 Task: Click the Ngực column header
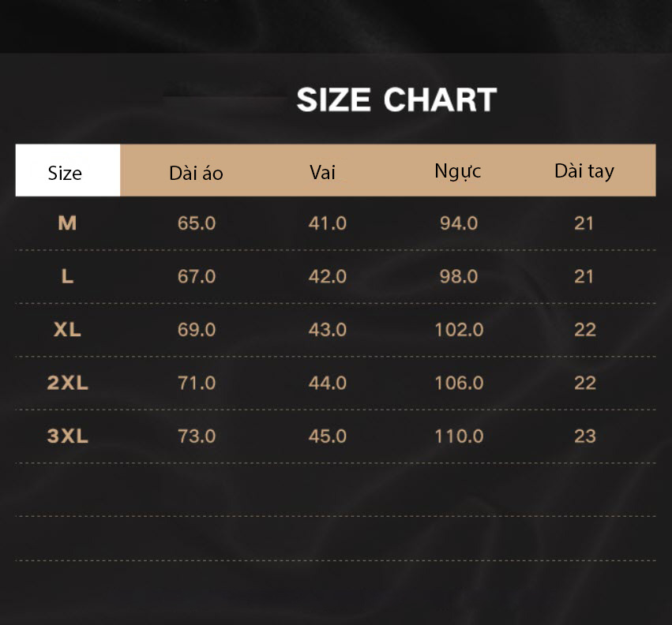point(458,172)
